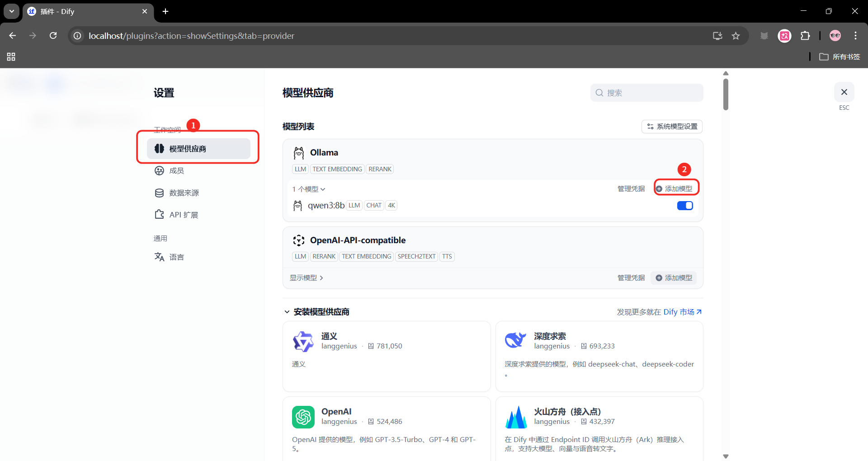This screenshot has height=461, width=868.
Task: Click the search magnifier icon
Action: click(599, 93)
